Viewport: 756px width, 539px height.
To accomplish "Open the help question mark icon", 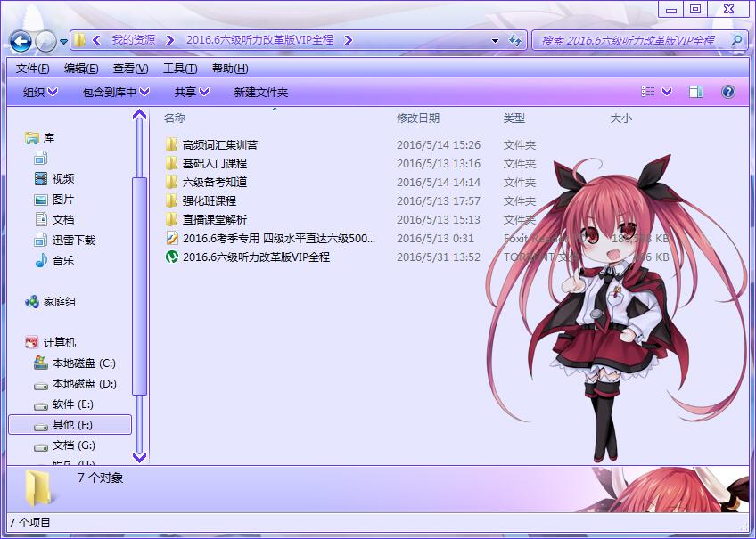I will [x=727, y=92].
